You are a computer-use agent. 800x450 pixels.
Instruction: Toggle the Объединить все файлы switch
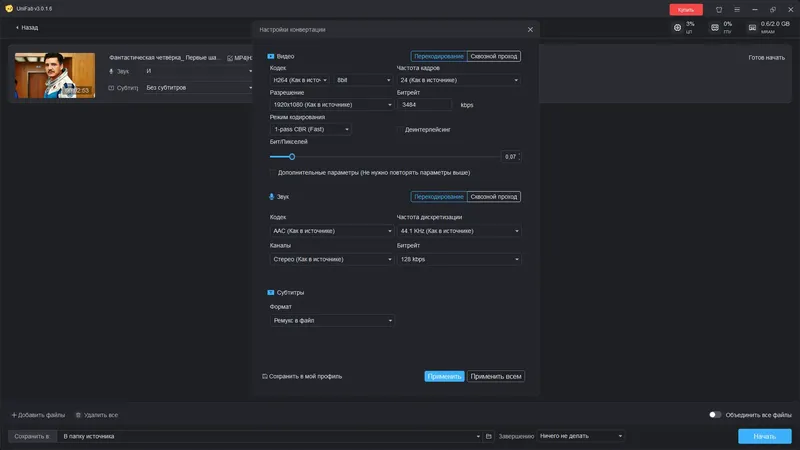point(715,414)
